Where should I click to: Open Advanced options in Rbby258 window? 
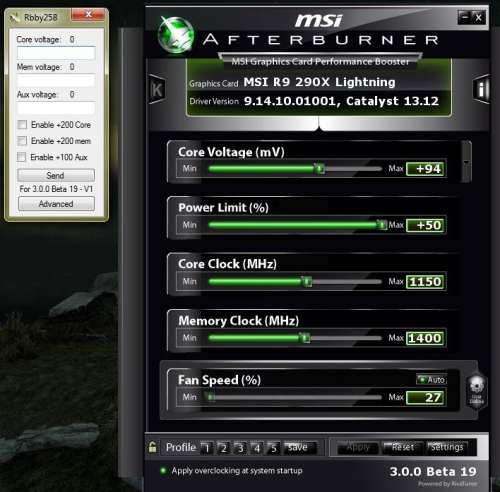point(56,204)
